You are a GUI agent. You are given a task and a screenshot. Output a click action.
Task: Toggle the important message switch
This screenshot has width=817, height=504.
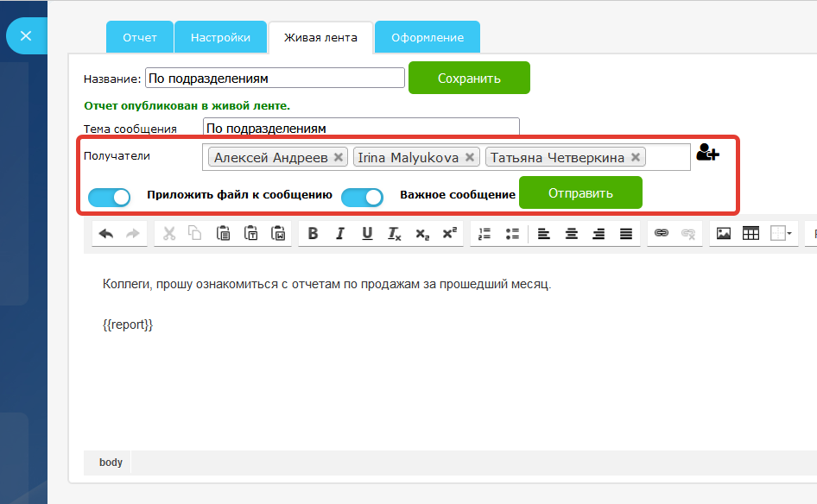tap(362, 197)
